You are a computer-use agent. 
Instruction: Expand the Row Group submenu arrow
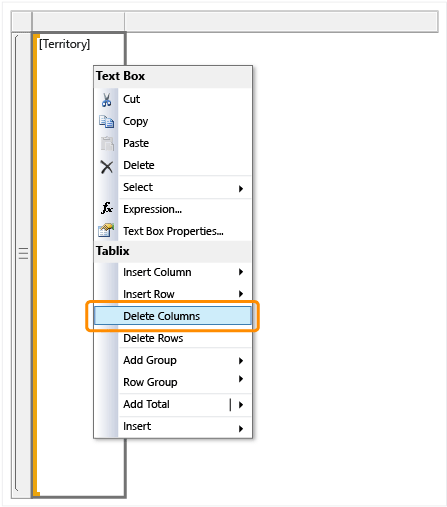pyautogui.click(x=241, y=379)
